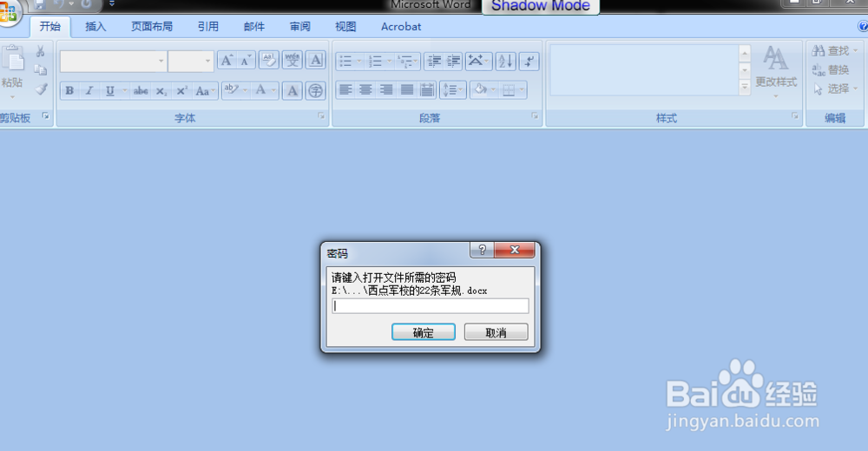Click 确定 to confirm the password

pos(424,332)
